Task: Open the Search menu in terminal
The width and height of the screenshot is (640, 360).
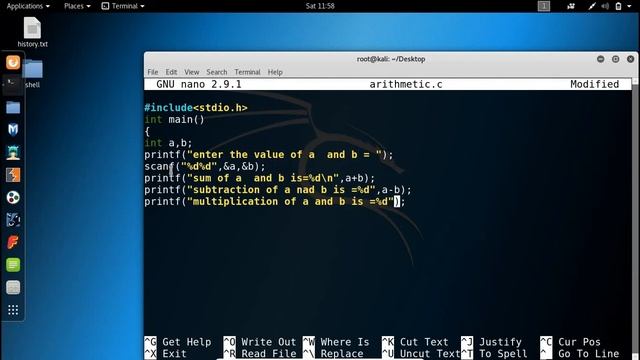Action: pos(217,72)
